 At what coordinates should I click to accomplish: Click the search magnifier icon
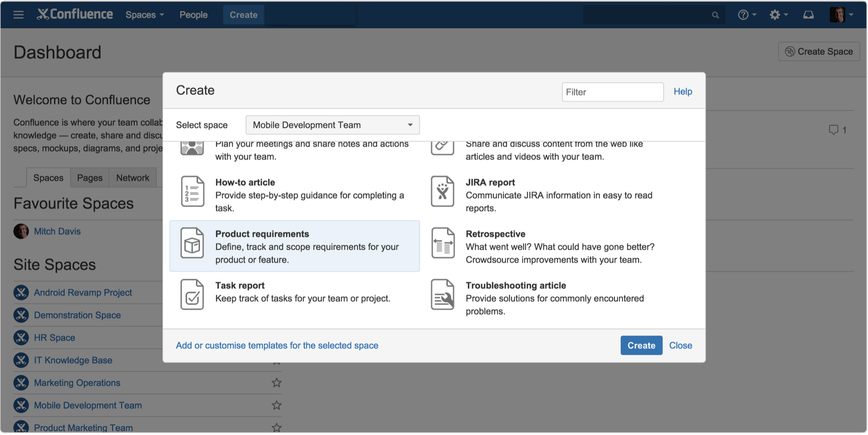coord(715,15)
